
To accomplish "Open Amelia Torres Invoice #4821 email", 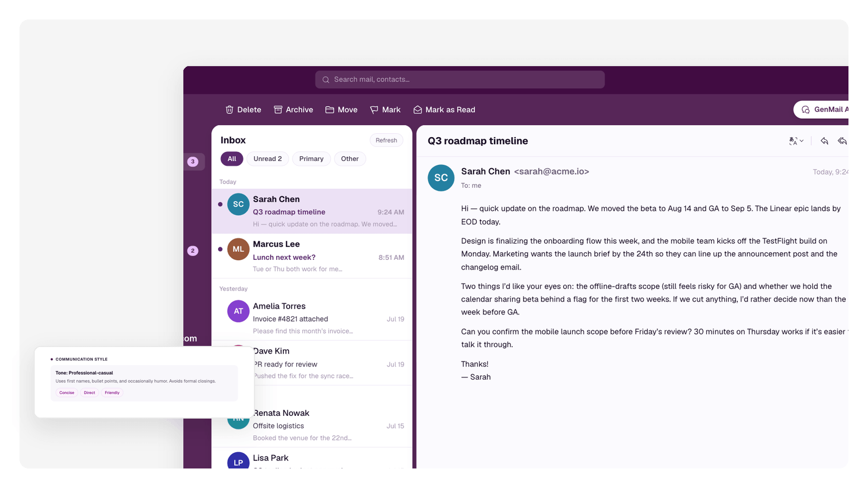I will coord(312,318).
